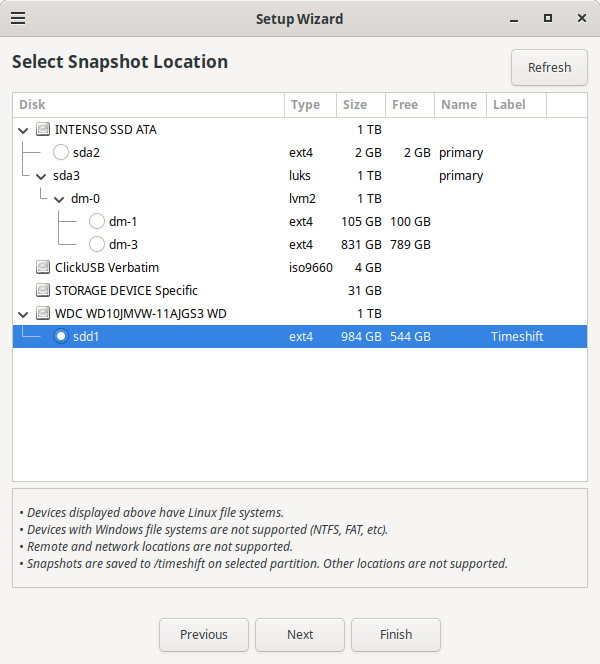Click the dm-0 volume name
This screenshot has width=600, height=664.
pyautogui.click(x=85, y=199)
